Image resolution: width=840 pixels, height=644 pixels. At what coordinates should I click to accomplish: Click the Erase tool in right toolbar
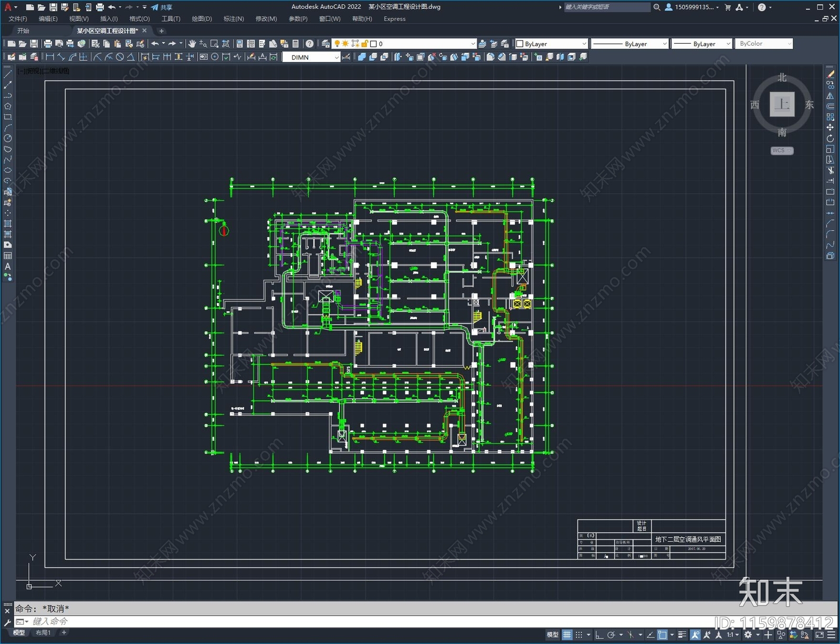click(x=830, y=75)
